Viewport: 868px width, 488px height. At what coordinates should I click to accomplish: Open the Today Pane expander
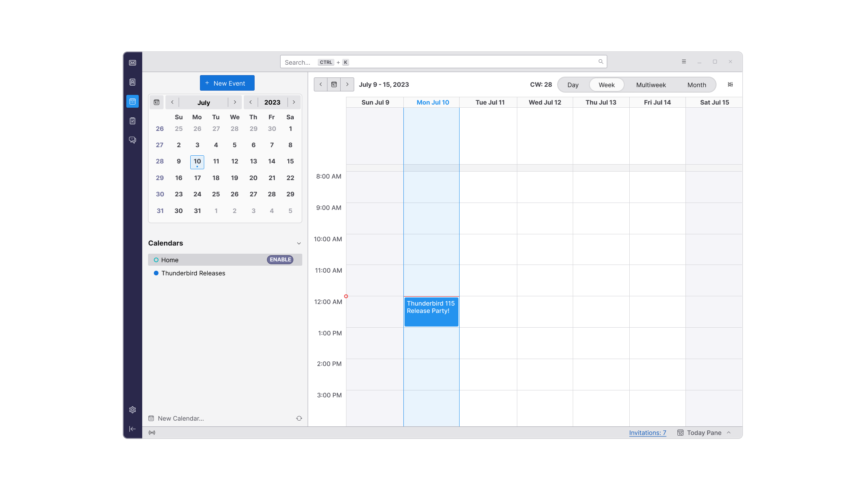pyautogui.click(x=730, y=433)
